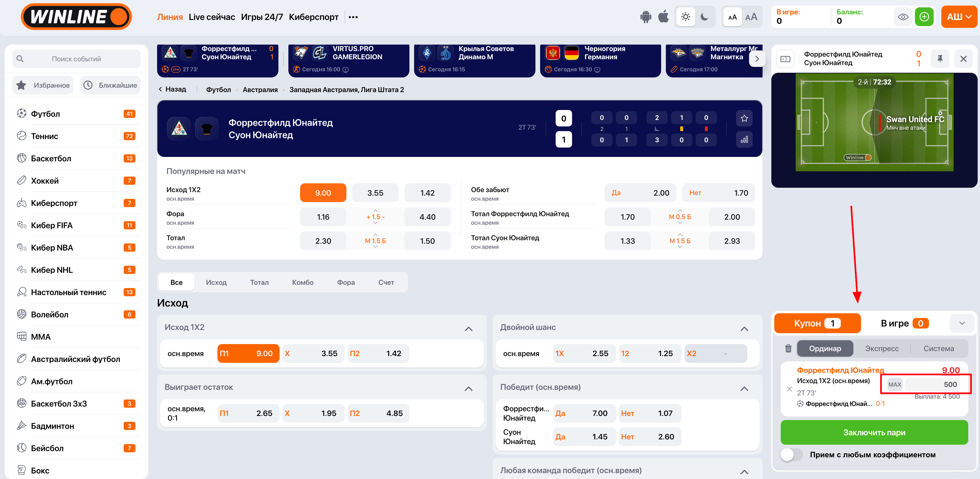The height and width of the screenshot is (479, 980).
Task: Select the Экспресс bet type tab
Action: pyautogui.click(x=882, y=348)
